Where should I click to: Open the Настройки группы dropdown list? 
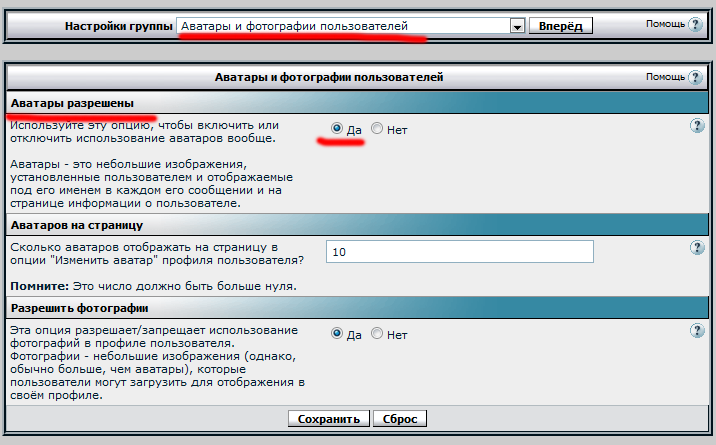351,26
